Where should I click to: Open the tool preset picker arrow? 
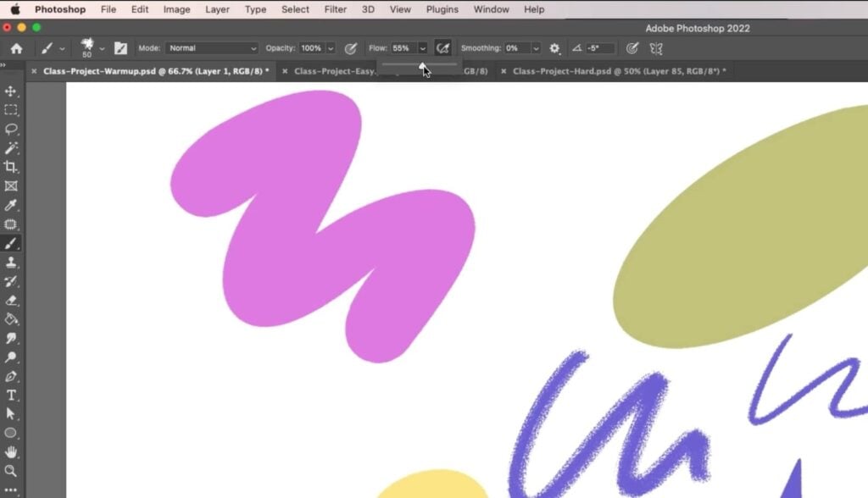tap(62, 49)
